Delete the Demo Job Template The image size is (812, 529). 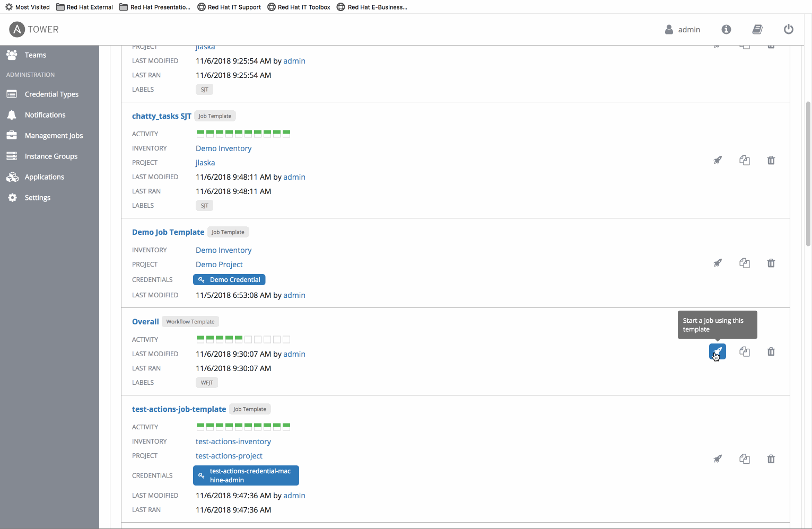[771, 263]
